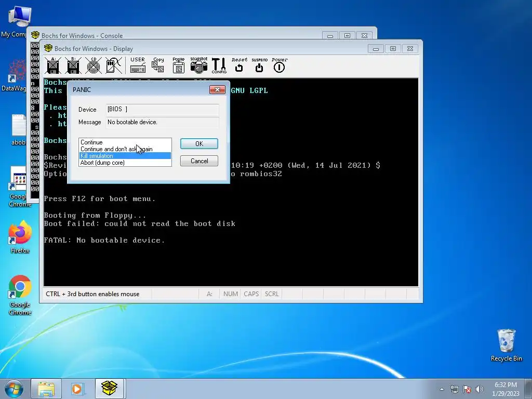Open the CONFIG toolbar icon
This screenshot has width=532, height=399.
(x=219, y=65)
